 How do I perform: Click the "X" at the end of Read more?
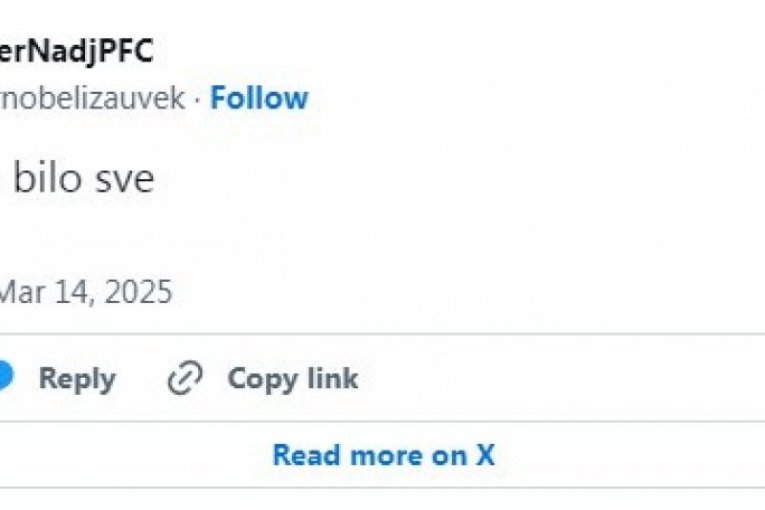tap(484, 456)
